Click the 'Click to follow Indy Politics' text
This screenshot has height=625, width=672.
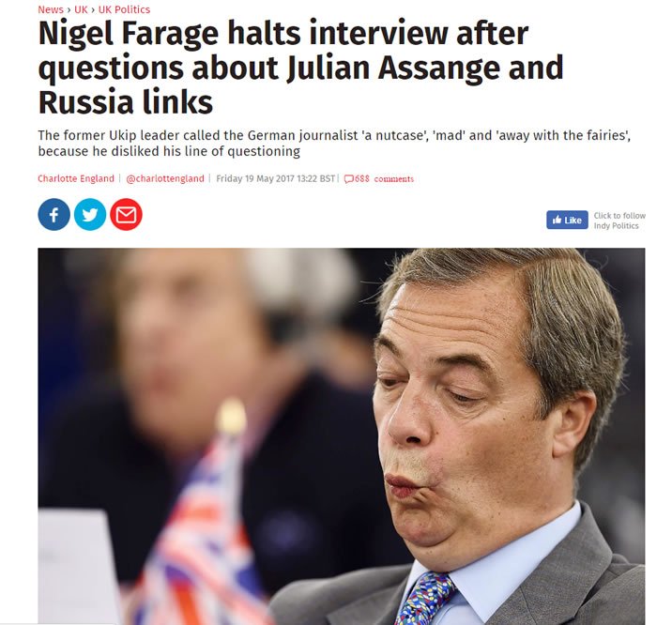click(619, 221)
